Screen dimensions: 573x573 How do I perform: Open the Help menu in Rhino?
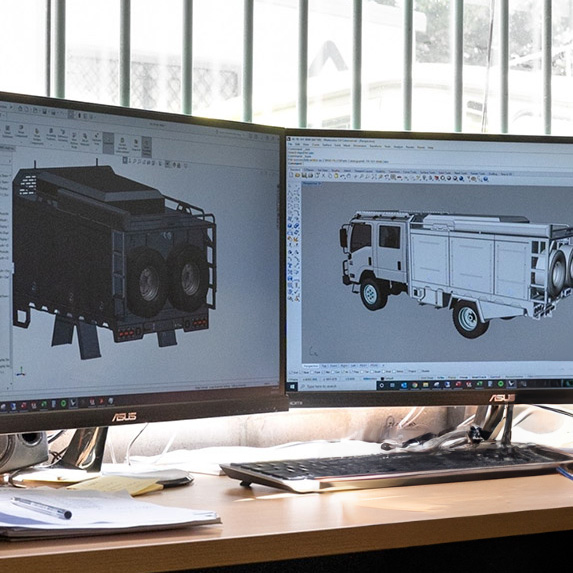tap(430, 148)
